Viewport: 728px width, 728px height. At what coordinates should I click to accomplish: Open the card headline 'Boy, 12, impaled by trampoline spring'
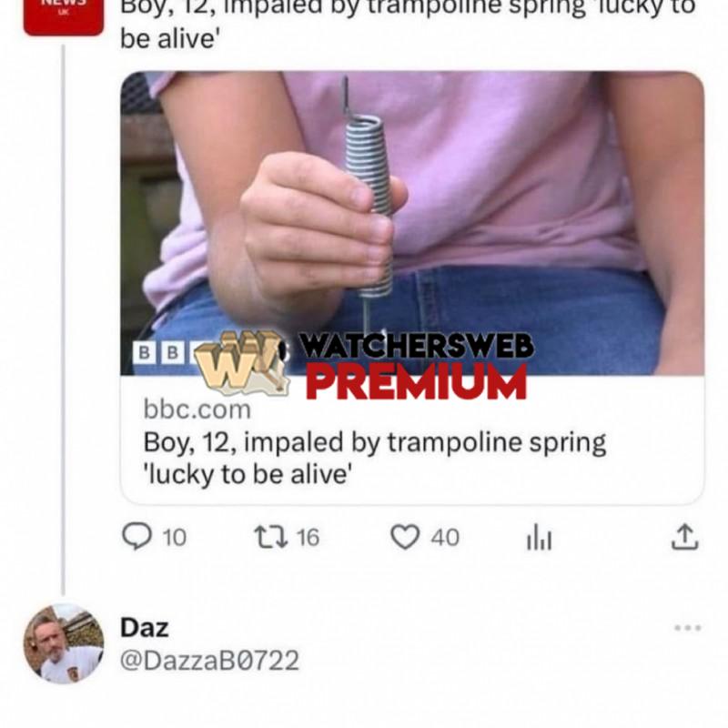pos(375,458)
